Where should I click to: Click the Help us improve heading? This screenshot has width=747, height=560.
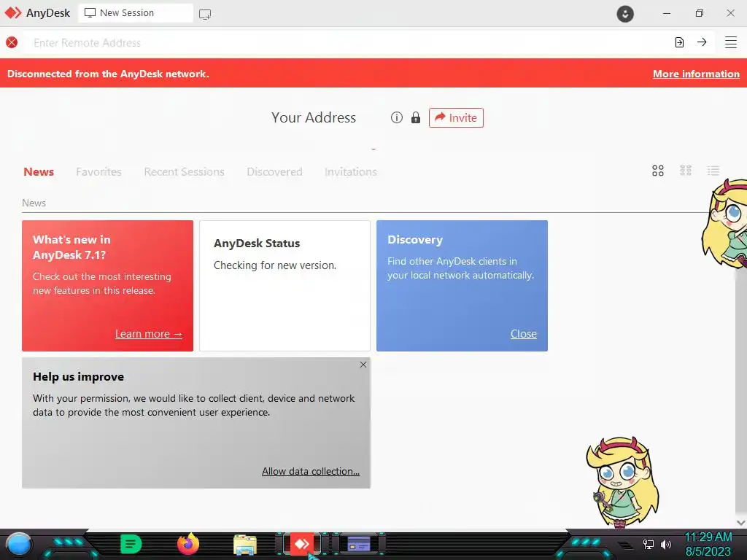point(79,377)
